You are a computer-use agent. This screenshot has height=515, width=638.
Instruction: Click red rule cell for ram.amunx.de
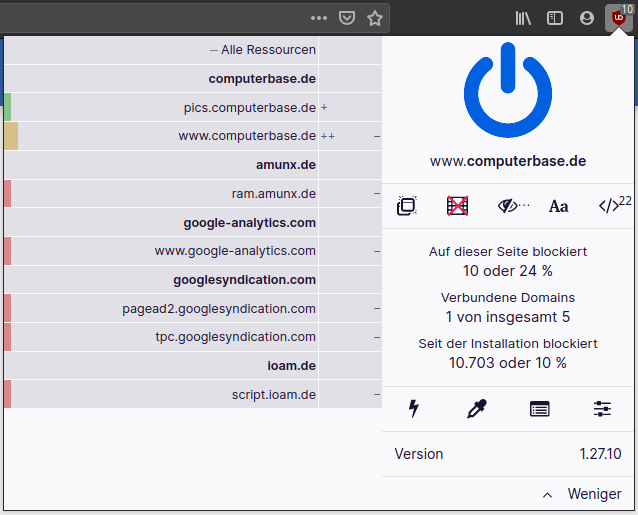[7, 194]
